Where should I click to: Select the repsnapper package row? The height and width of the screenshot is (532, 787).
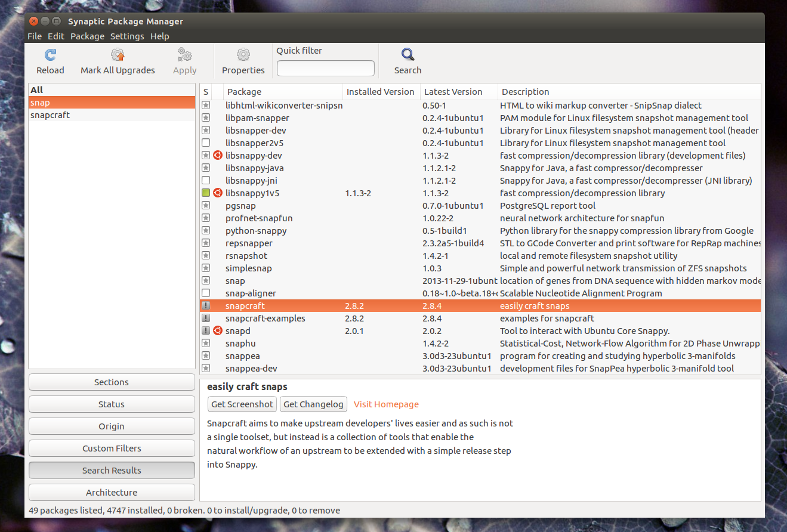(480, 243)
